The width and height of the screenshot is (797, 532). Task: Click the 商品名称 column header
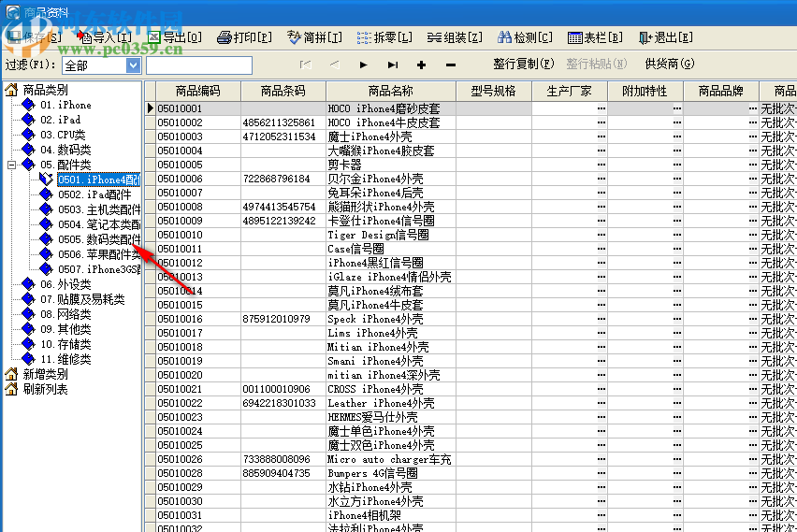click(391, 91)
